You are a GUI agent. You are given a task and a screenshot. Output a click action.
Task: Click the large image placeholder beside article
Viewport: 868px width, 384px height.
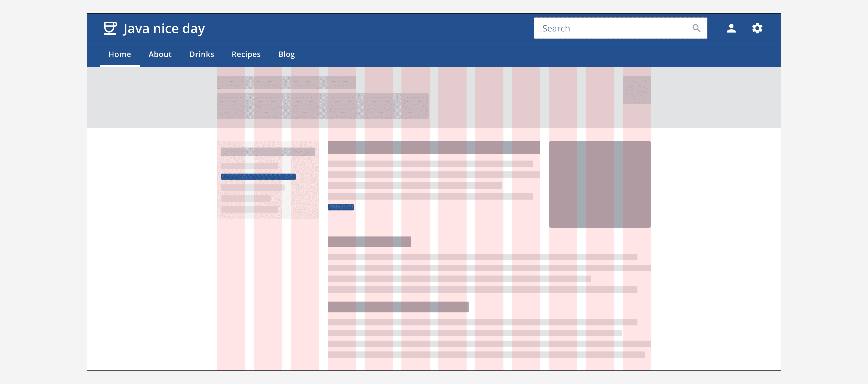[600, 184]
